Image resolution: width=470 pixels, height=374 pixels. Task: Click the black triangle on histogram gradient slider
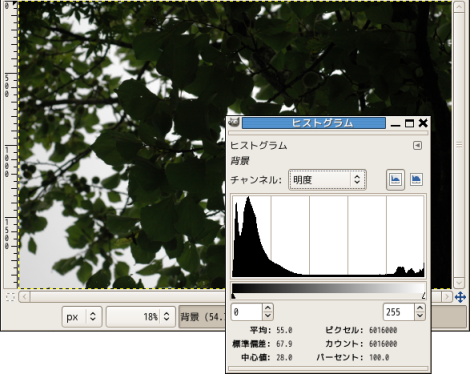pos(233,296)
